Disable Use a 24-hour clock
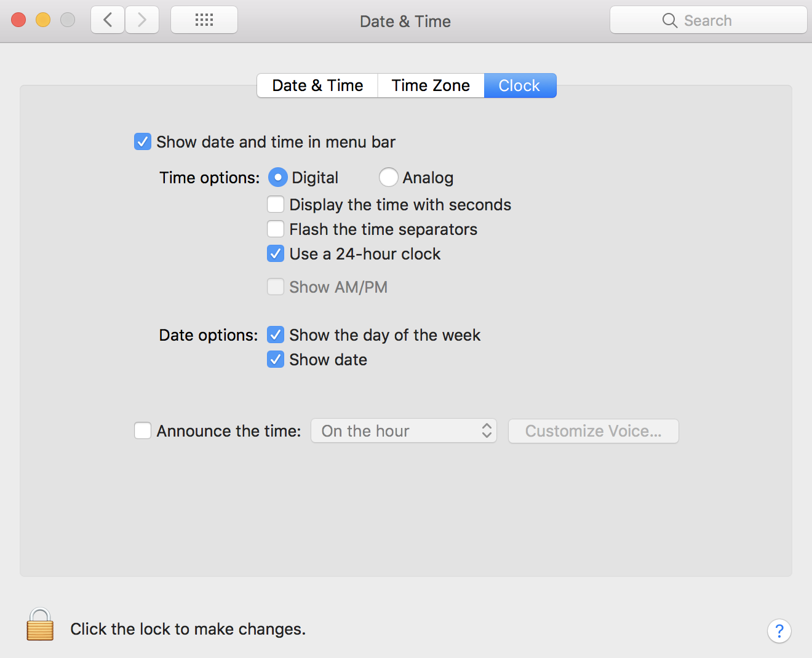Viewport: 812px width, 658px height. [x=276, y=254]
